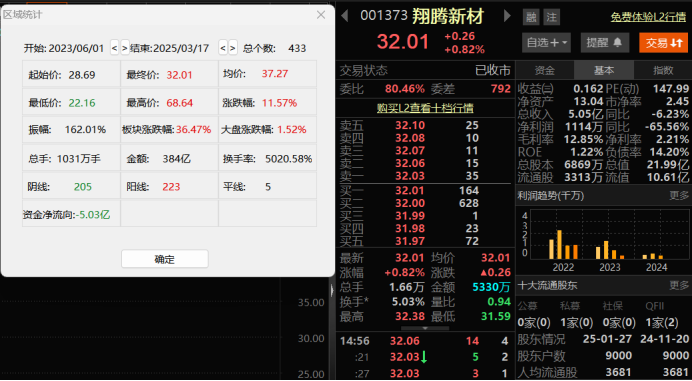692x381 pixels.
Task: Switch to the 基本 tab
Action: [604, 70]
